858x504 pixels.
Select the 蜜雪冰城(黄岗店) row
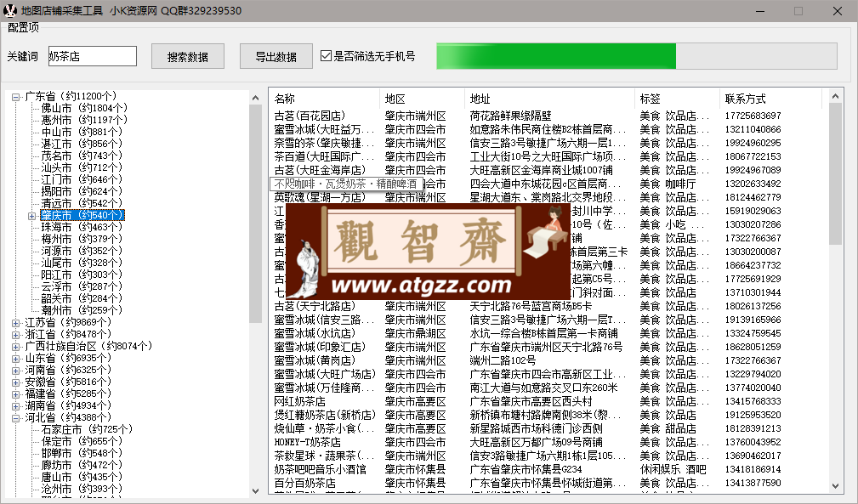(547, 360)
